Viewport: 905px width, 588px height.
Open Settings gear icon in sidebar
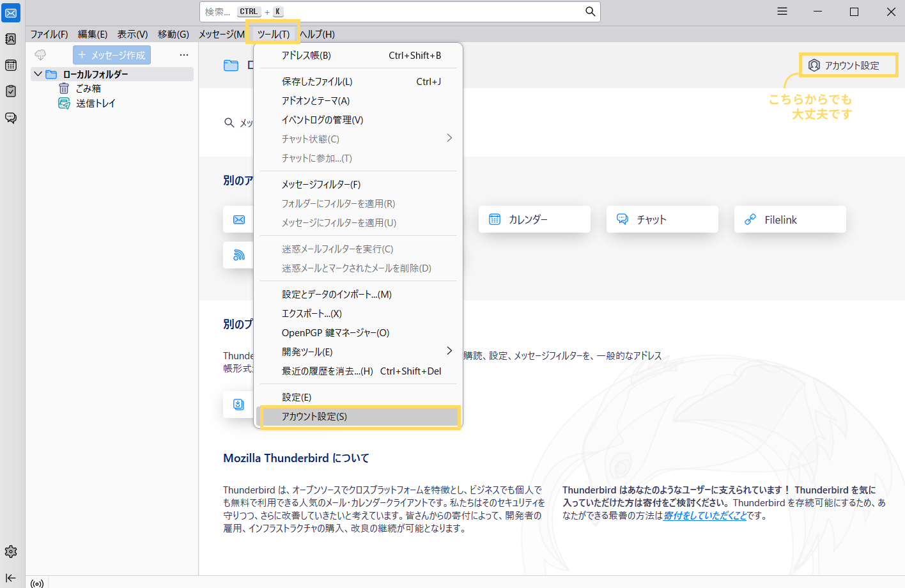[x=11, y=552]
